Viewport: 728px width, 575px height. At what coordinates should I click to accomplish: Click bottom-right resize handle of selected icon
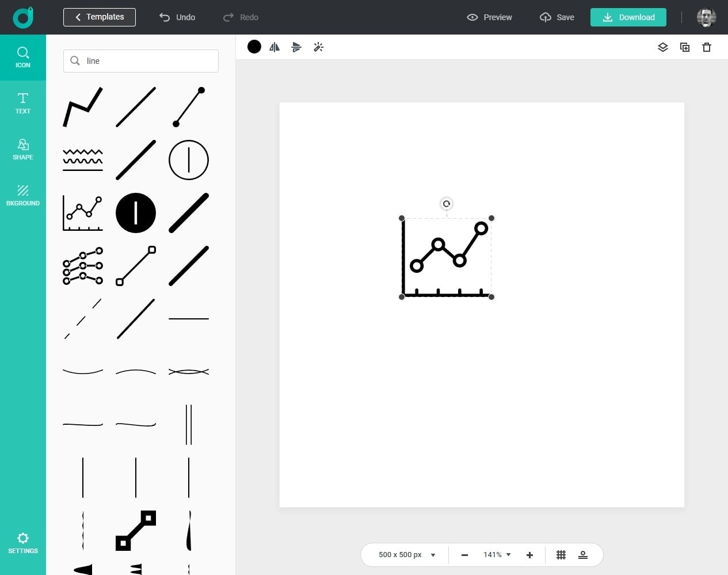click(x=491, y=297)
